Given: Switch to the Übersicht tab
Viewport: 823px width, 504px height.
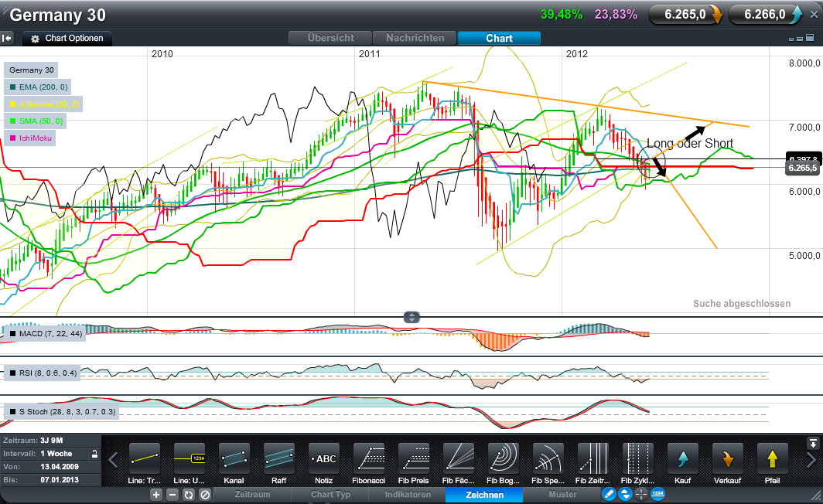Looking at the screenshot, I should click(x=331, y=38).
